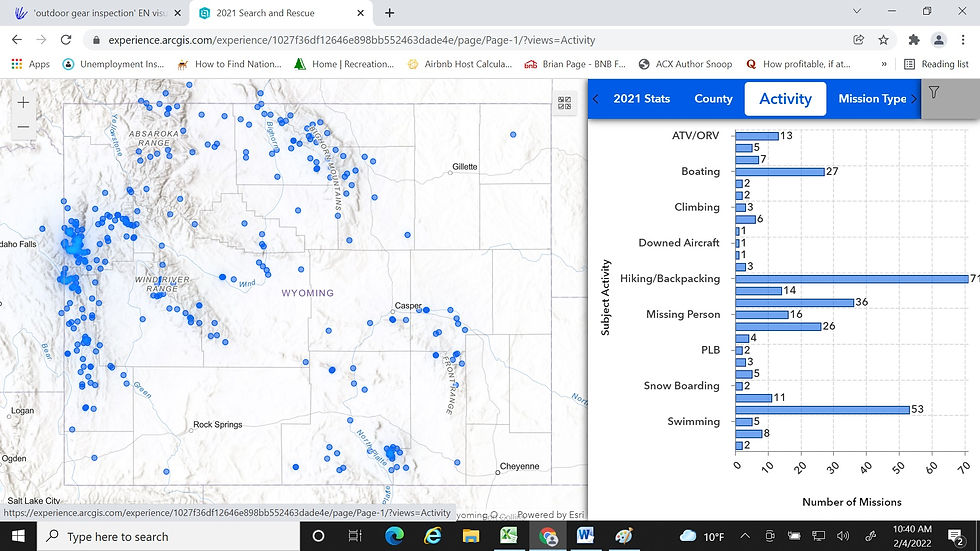
Task: Open a new browser tab
Action: pyautogui.click(x=390, y=13)
